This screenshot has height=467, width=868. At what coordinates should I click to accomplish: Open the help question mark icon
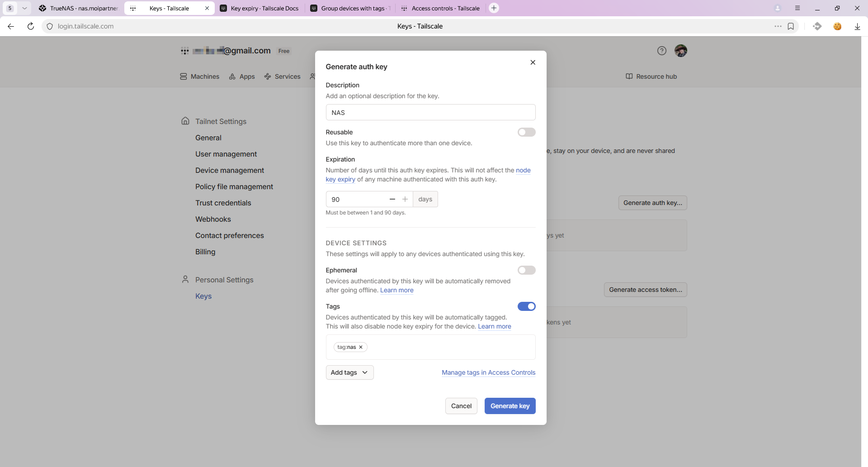pos(661,51)
